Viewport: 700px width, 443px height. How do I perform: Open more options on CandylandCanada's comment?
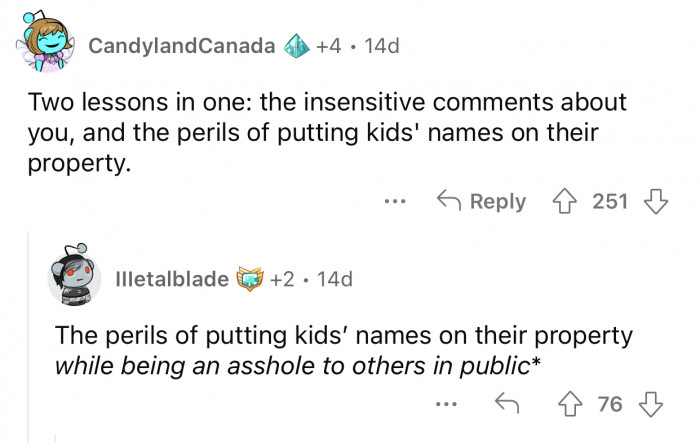[396, 201]
